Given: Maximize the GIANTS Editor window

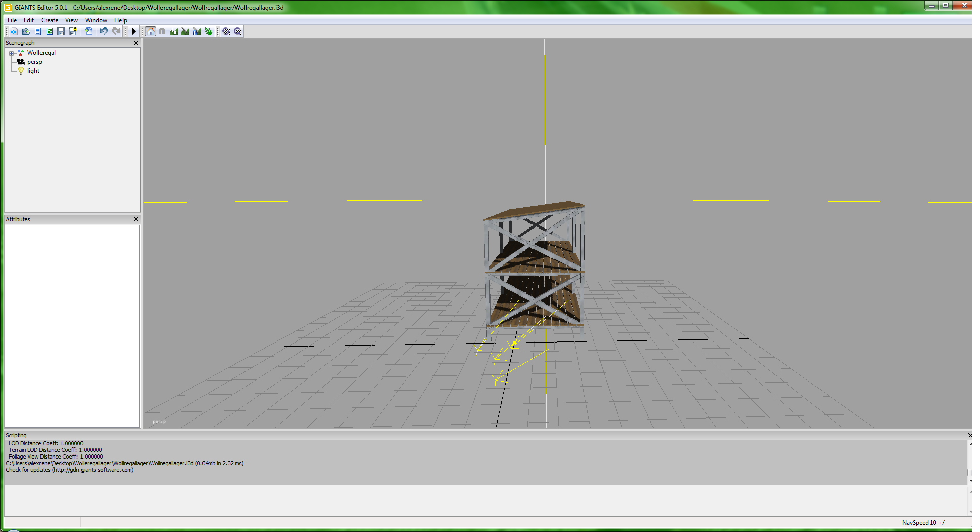Looking at the screenshot, I should point(945,5).
